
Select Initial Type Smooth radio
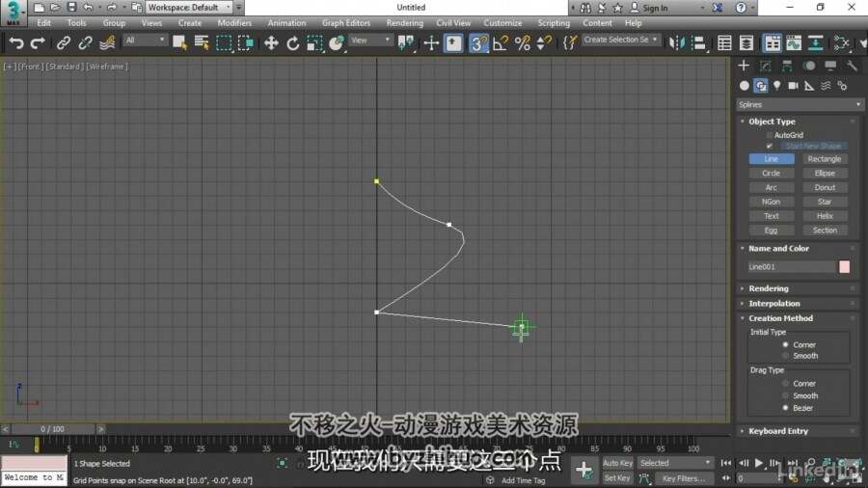click(x=785, y=356)
